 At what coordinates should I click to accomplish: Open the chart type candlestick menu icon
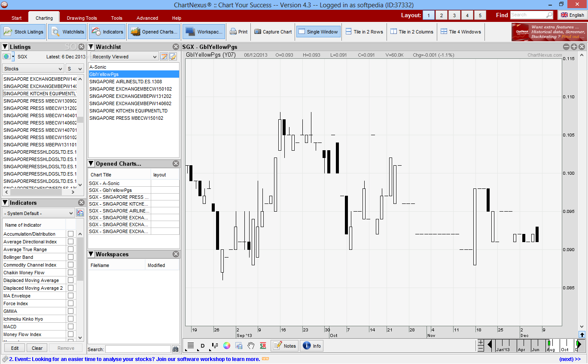point(215,346)
